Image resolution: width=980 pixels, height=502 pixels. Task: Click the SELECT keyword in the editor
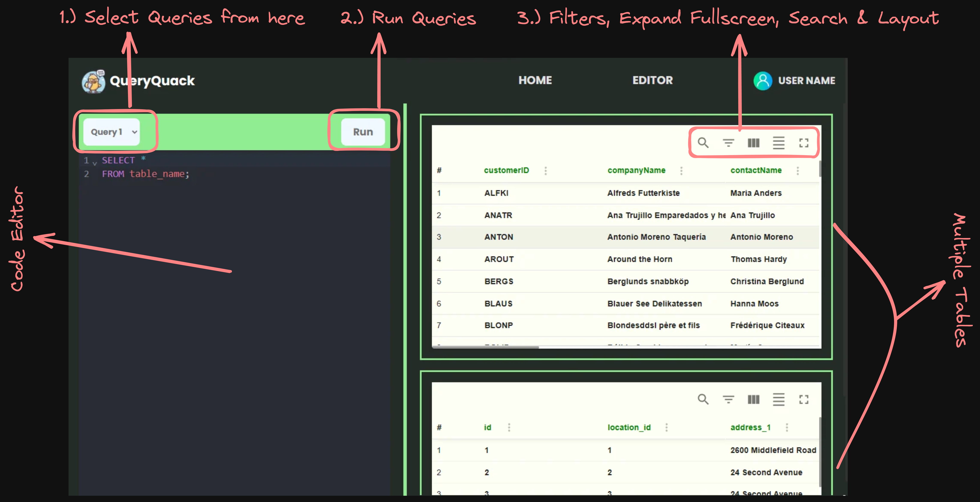tap(118, 160)
